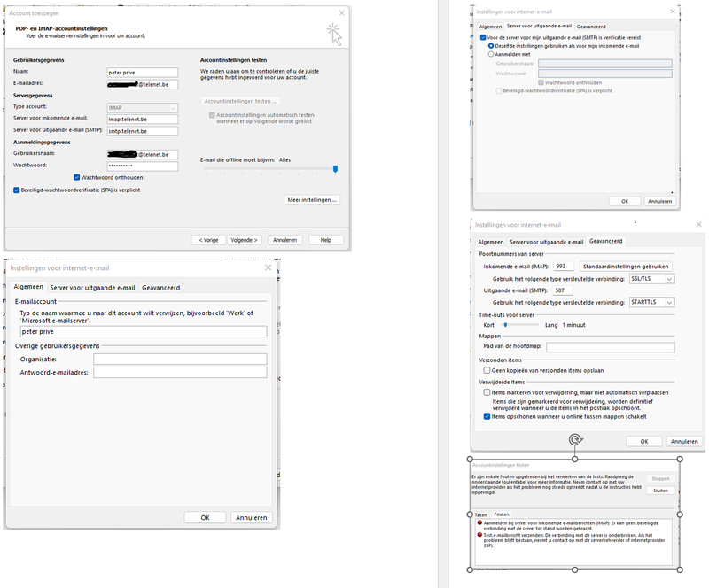Select the Aanmelden met radio button

click(492, 54)
